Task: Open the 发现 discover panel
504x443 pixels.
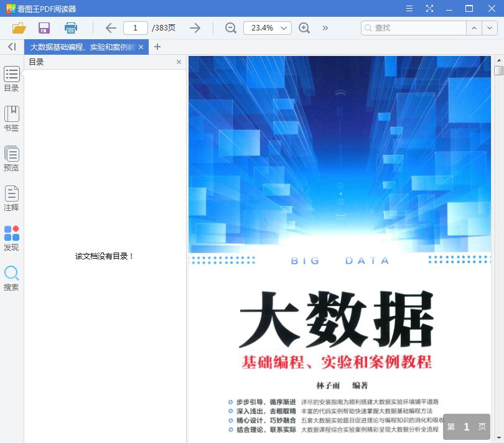Action: pyautogui.click(x=12, y=238)
